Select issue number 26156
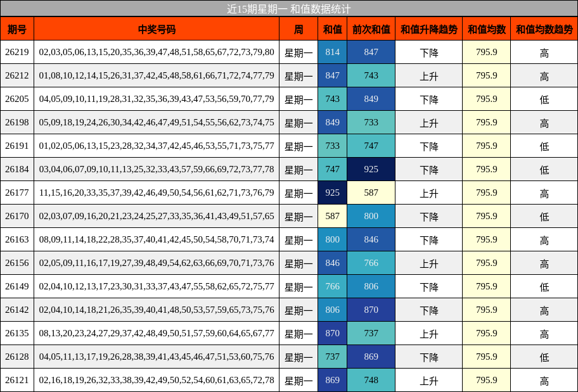The height and width of the screenshot is (392, 578). [x=17, y=263]
